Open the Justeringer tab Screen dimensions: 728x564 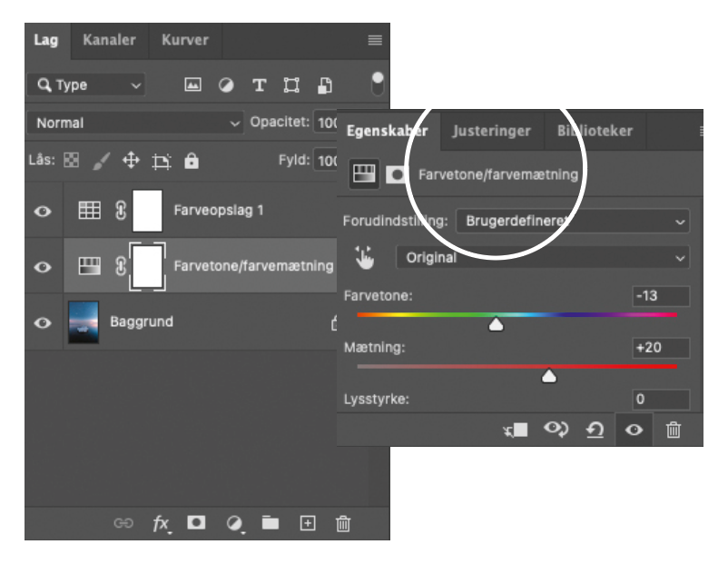point(491,131)
